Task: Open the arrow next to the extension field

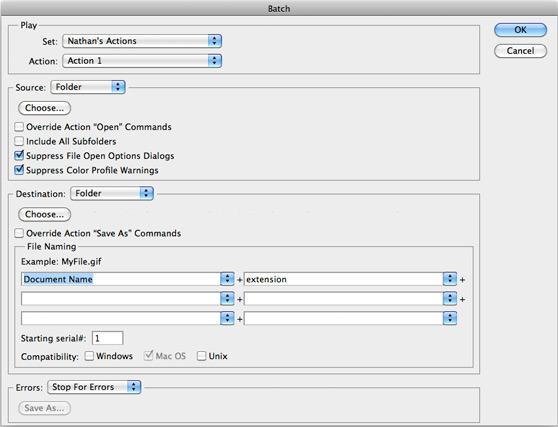Action: tap(450, 279)
